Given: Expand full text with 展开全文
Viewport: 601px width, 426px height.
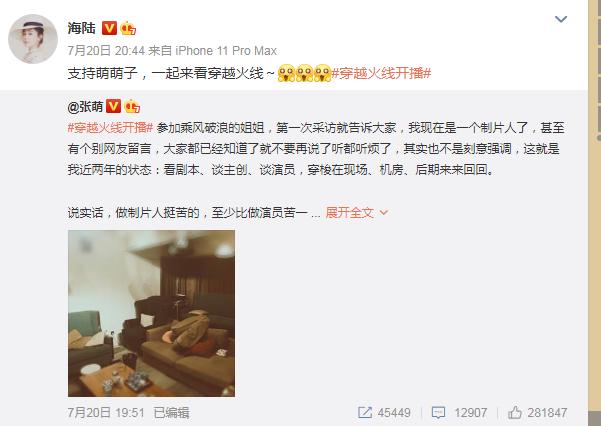Looking at the screenshot, I should [x=350, y=212].
